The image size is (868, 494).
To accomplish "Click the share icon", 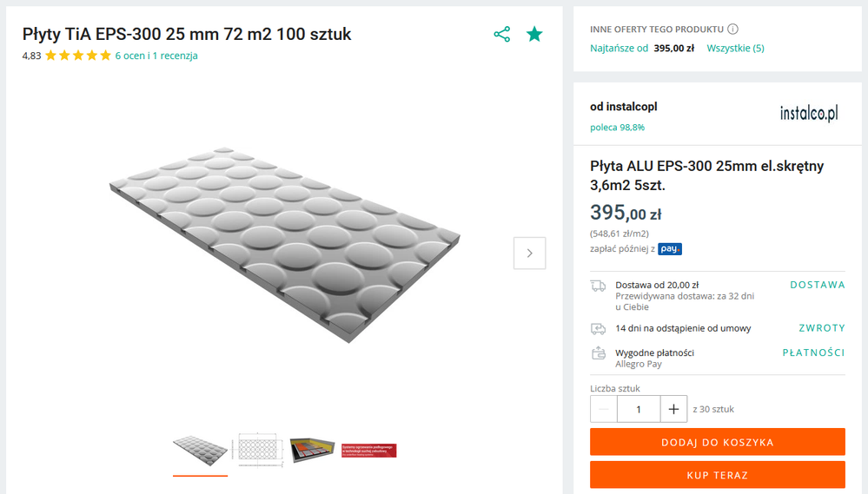I will point(501,35).
